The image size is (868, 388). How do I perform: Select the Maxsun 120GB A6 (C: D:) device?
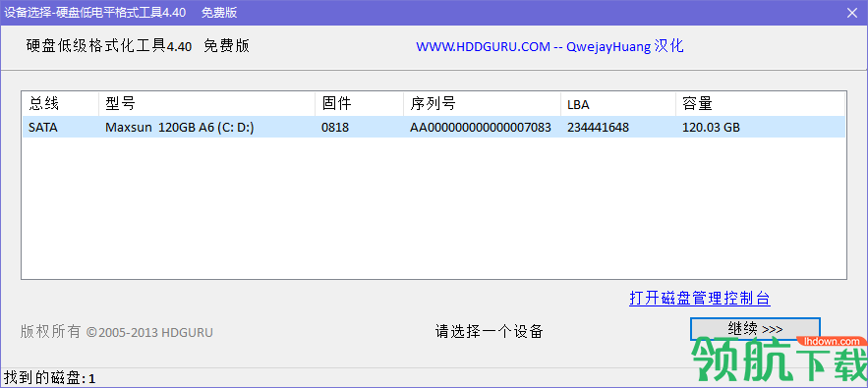coord(179,128)
